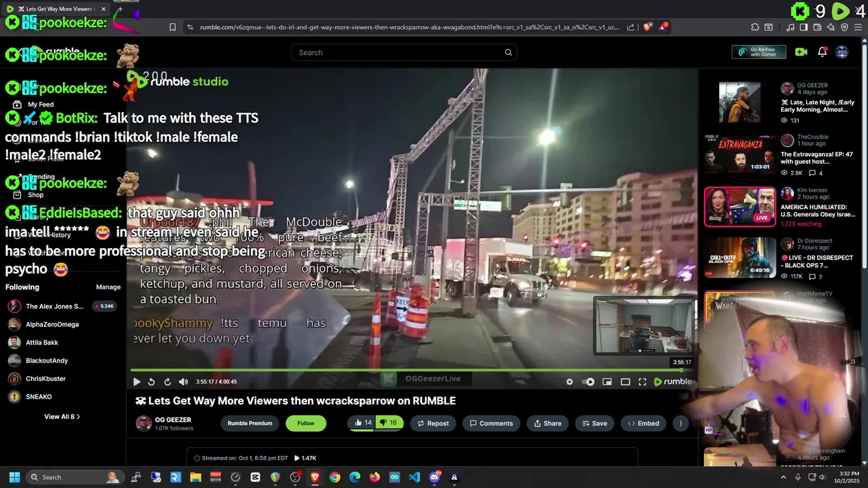Enable picture-in-picture mode in the player
The width and height of the screenshot is (868, 488).
[x=607, y=382]
